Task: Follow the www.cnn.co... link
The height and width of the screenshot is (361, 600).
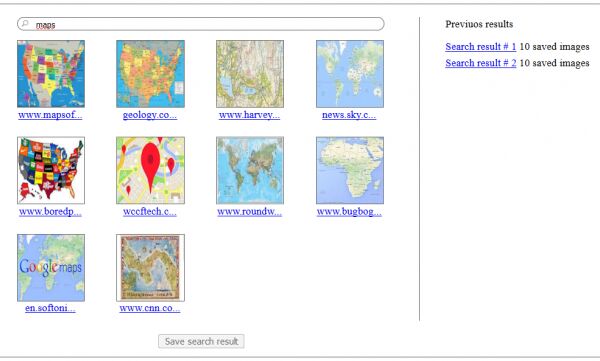Action: tap(150, 308)
